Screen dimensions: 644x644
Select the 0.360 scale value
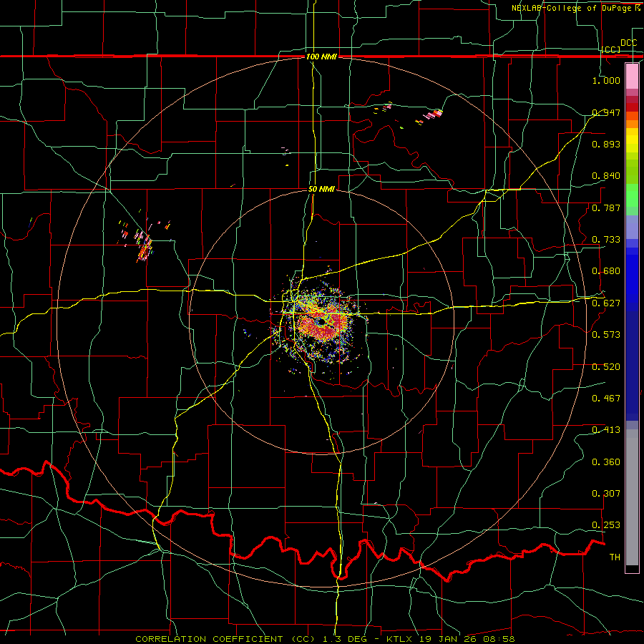[x=606, y=462]
